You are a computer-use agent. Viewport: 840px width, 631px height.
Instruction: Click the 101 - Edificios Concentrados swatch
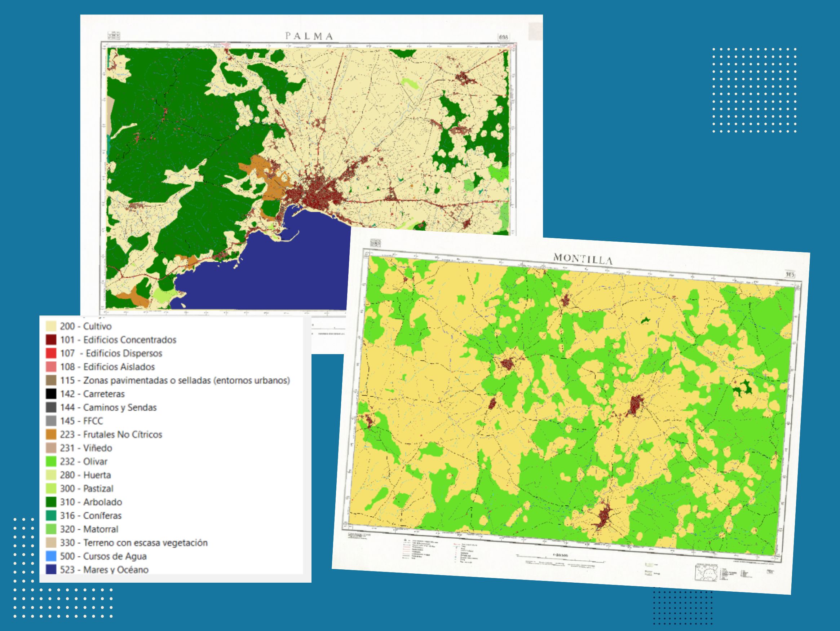51,340
